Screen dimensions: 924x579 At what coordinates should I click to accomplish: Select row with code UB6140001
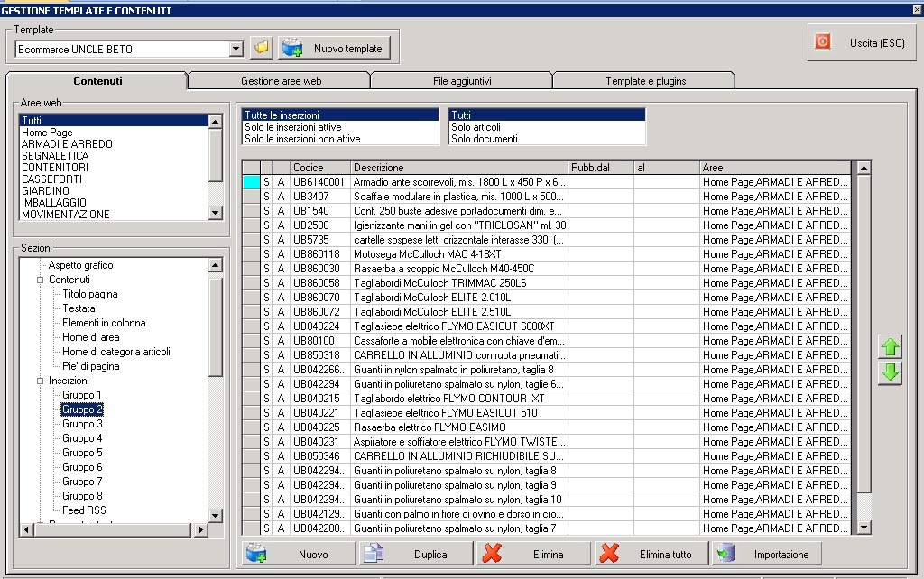[x=546, y=182]
